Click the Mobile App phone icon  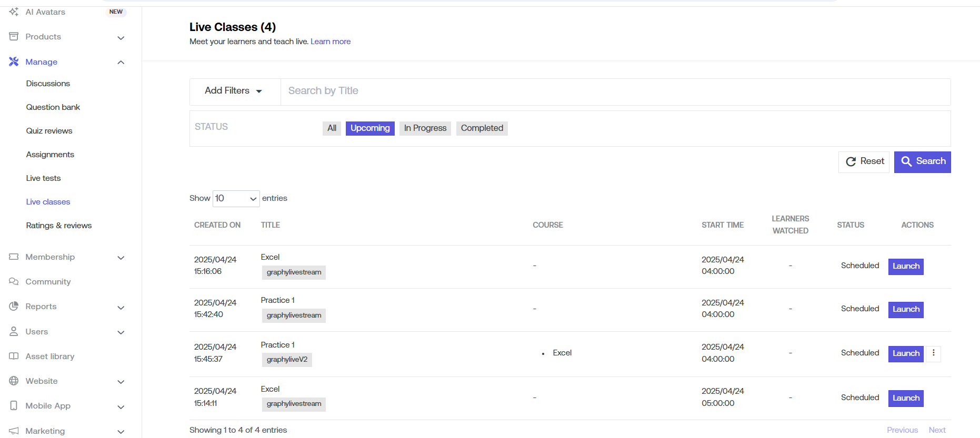tap(14, 405)
